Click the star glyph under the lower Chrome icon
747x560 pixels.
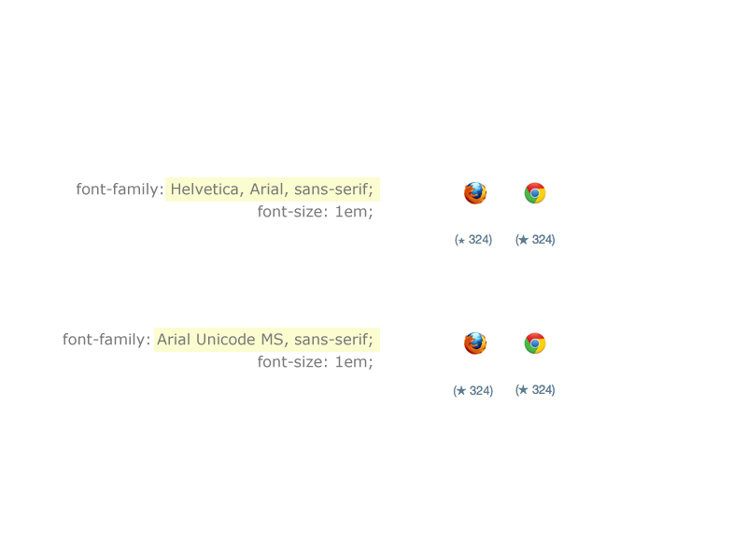(524, 390)
